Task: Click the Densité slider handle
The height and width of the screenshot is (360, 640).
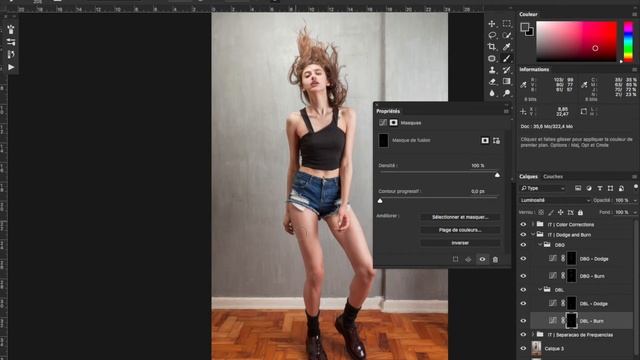Action: pyautogui.click(x=497, y=175)
